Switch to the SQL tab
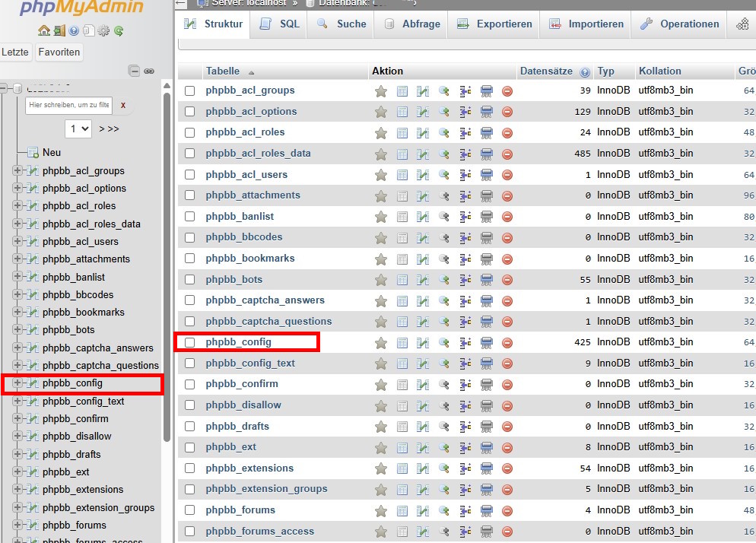Viewport: 756px width, 543px height. [x=280, y=24]
